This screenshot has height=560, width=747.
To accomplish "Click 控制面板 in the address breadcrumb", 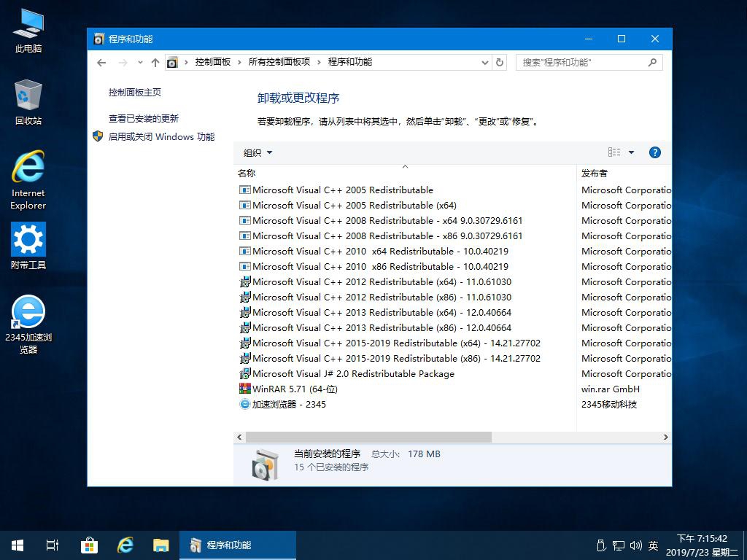I will click(x=212, y=62).
